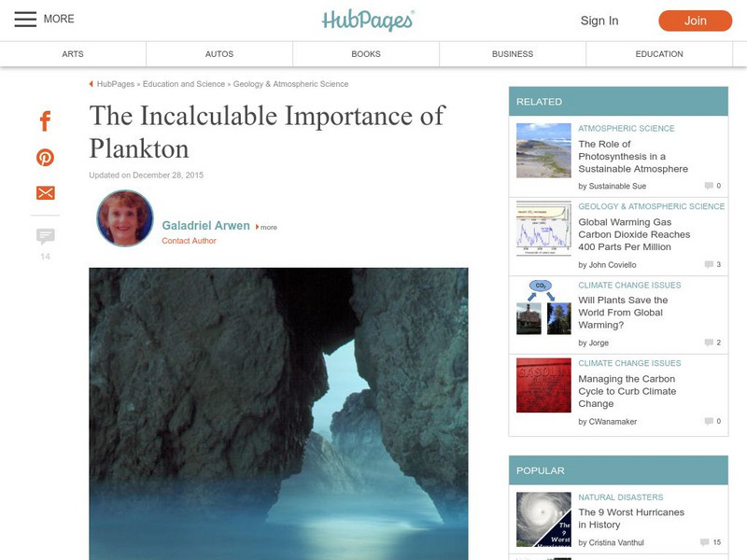Screen dimensions: 747x560
Task: Open 'Geology & Atmospheric Science' breadcrumb
Action: [x=290, y=84]
